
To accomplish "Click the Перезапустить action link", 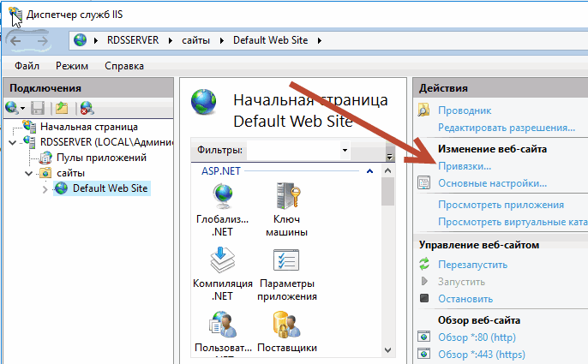I will [472, 264].
